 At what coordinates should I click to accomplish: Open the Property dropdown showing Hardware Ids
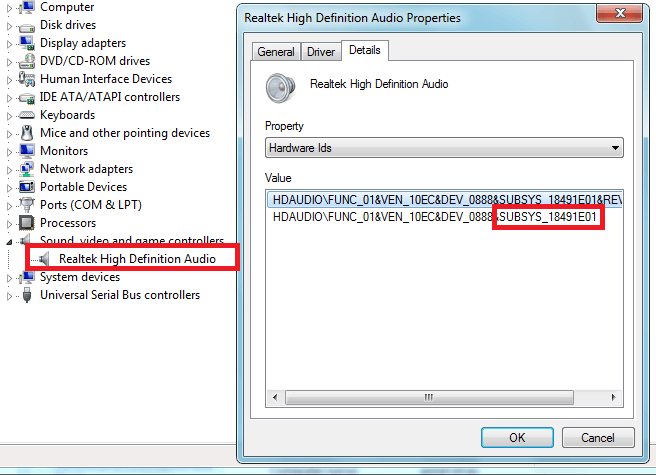point(444,148)
